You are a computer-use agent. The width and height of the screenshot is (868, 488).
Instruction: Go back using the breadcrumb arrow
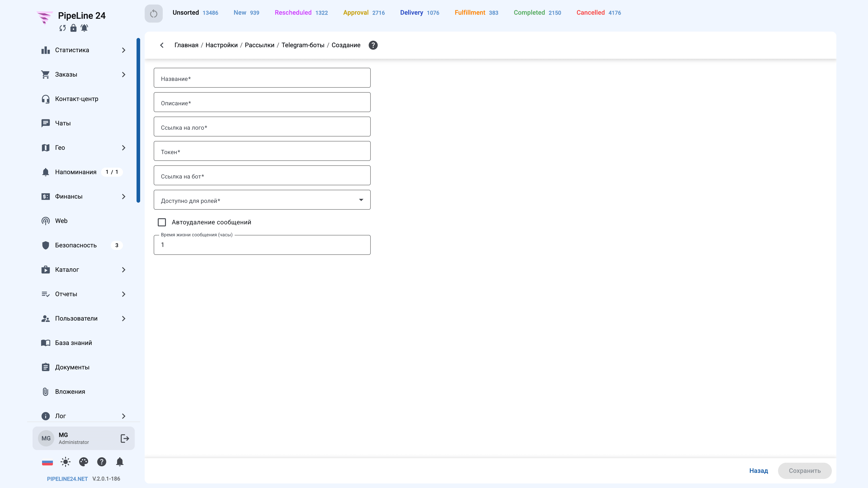tap(162, 45)
